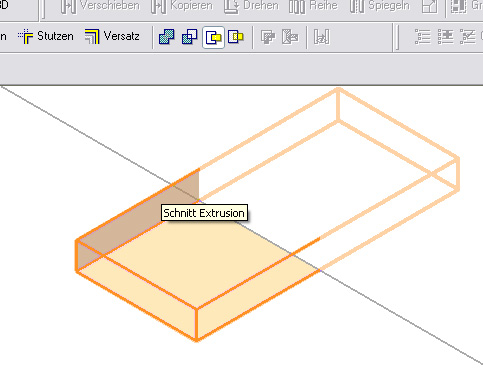Activate the Drehen rotate tool
Image resolution: width=483 pixels, height=375 pixels.
point(251,6)
